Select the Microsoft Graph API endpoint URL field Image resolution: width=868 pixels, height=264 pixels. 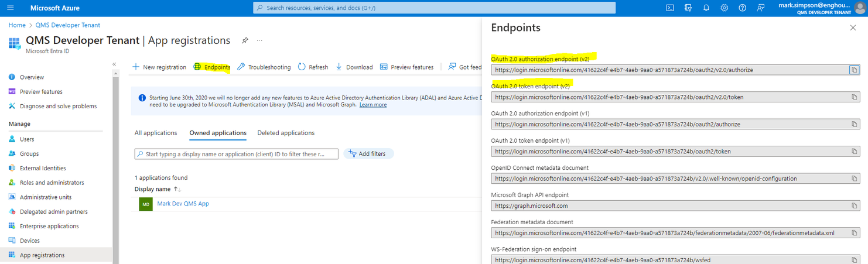675,205
